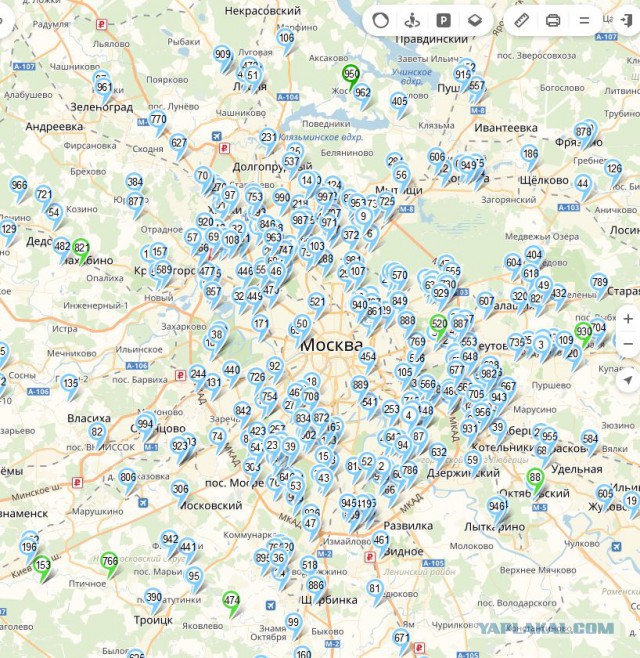
Task: Select the ruler distance tool
Action: [522, 20]
